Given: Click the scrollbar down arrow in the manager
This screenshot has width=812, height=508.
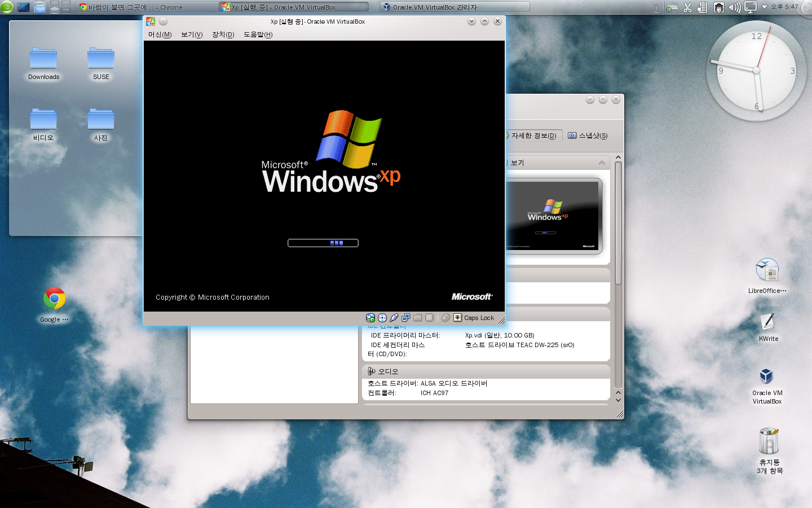Looking at the screenshot, I should (x=618, y=400).
